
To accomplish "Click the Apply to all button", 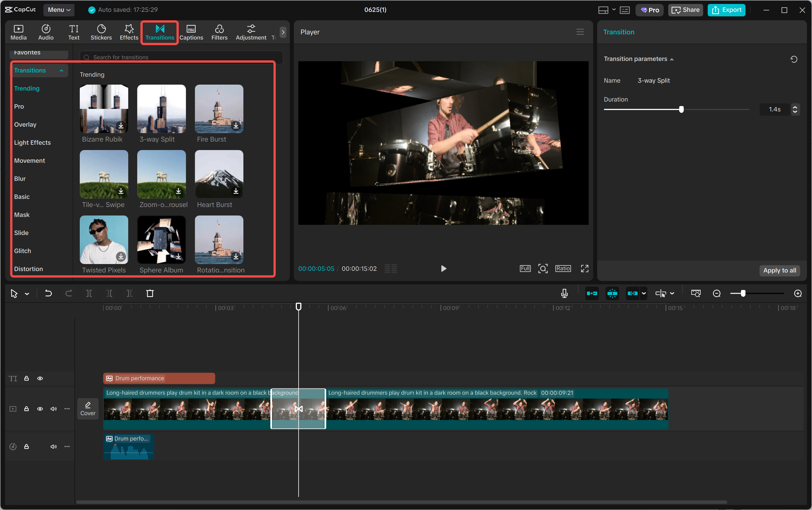I will (x=779, y=271).
